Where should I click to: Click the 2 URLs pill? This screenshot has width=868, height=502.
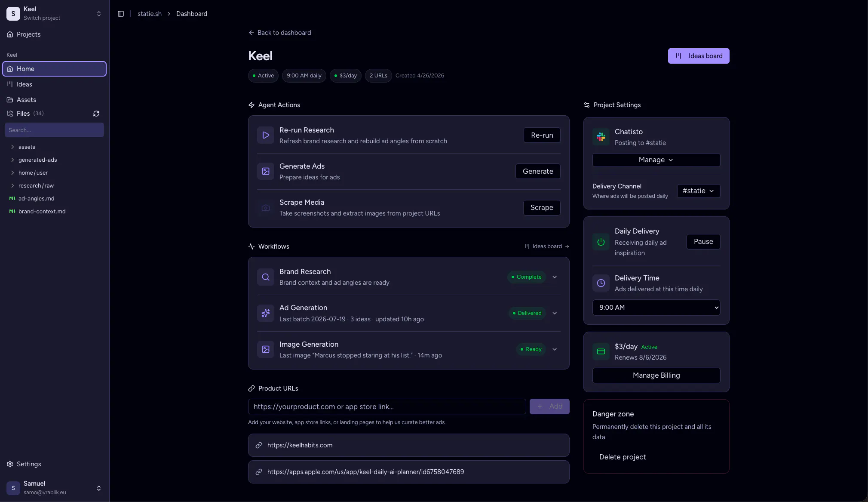point(378,76)
